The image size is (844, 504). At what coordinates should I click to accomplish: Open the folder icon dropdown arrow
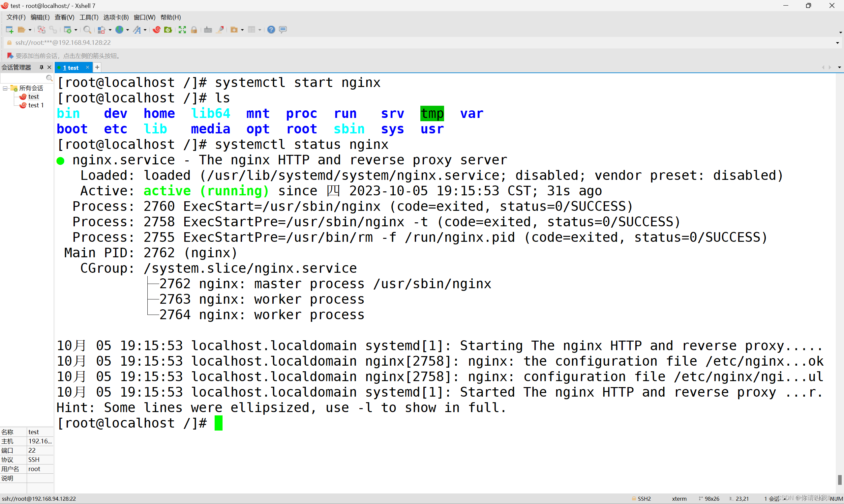[x=30, y=30]
